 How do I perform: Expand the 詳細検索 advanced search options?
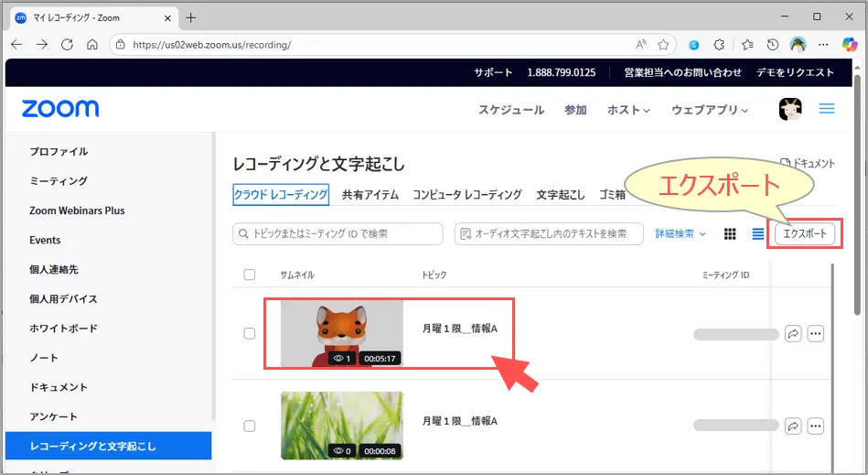point(680,233)
